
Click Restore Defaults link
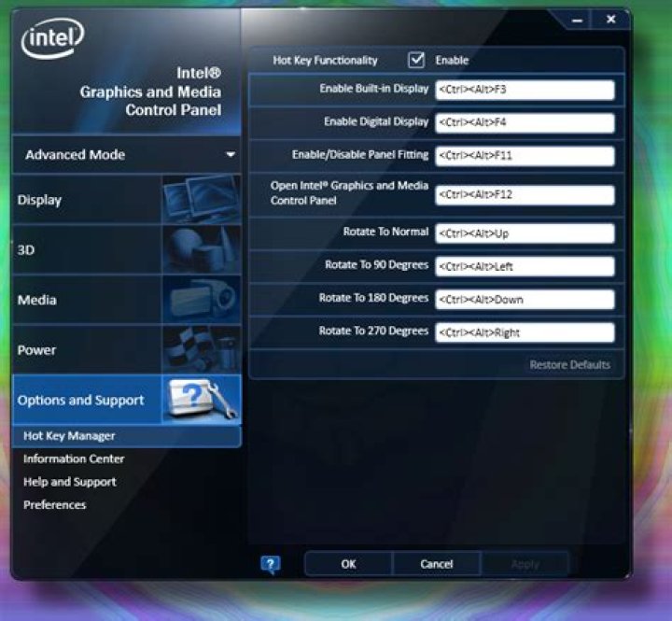point(569,365)
